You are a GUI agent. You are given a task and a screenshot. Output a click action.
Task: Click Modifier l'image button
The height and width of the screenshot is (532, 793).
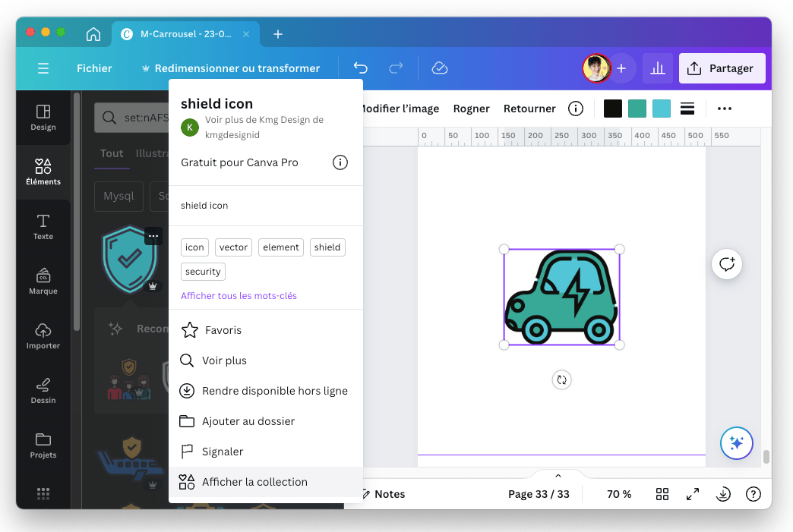coord(400,109)
